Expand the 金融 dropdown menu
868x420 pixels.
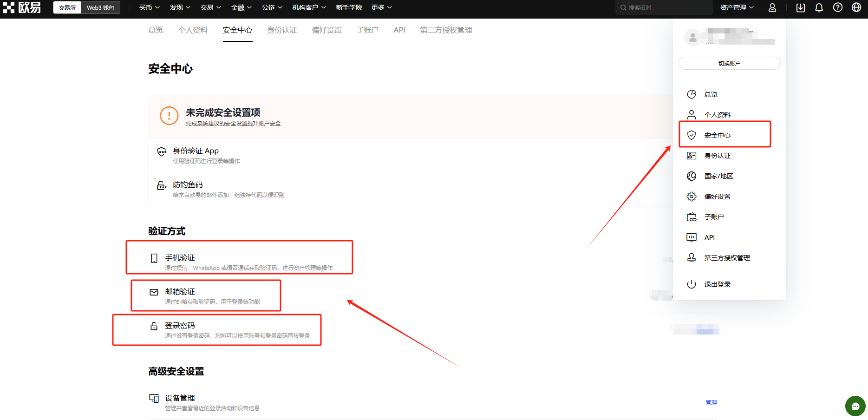(241, 7)
